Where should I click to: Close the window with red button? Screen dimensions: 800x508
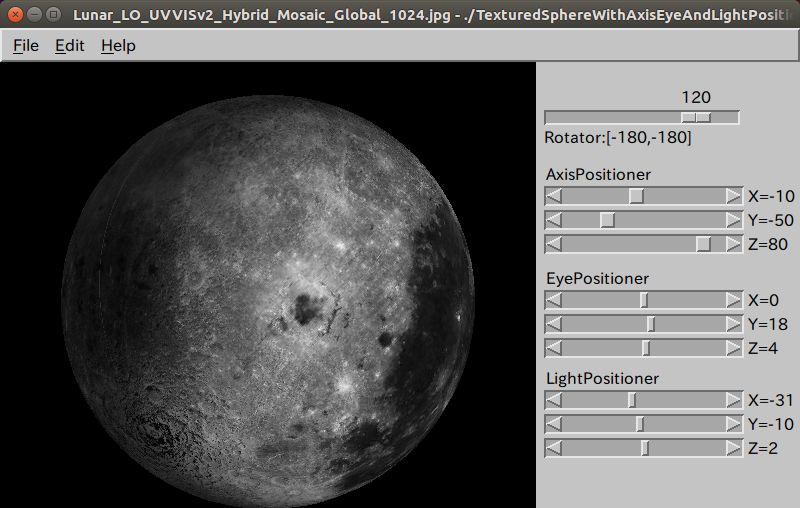[15, 14]
